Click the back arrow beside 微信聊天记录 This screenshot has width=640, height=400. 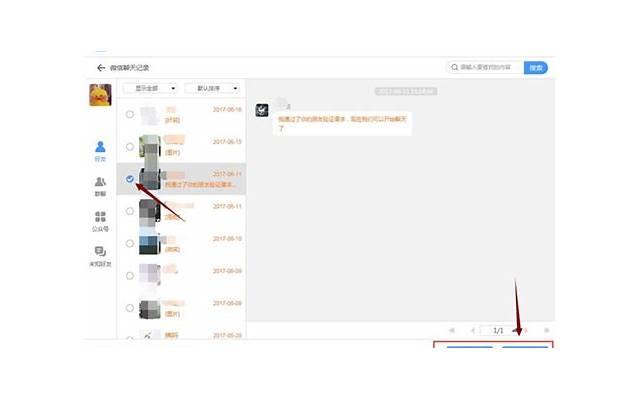click(101, 68)
